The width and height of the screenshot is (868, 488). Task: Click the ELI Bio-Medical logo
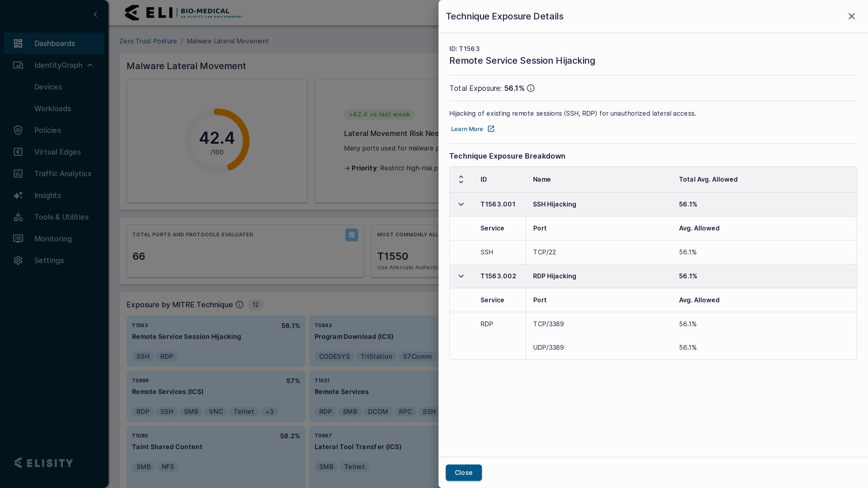(184, 13)
